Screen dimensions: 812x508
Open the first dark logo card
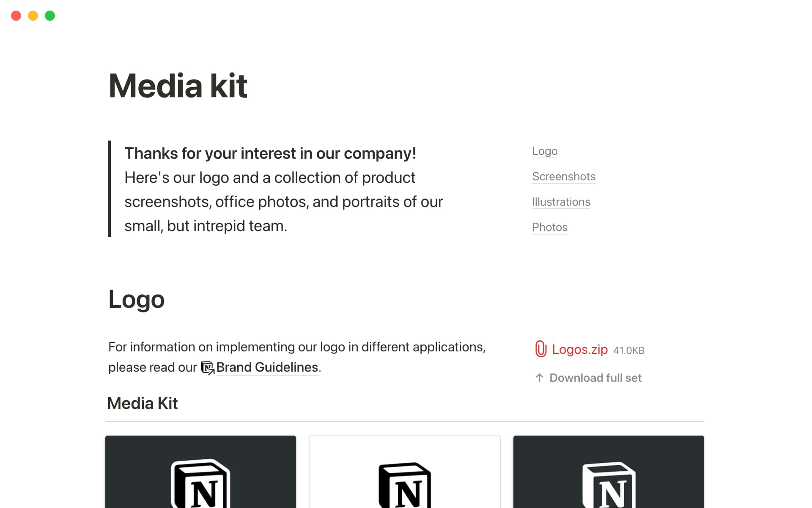pyautogui.click(x=200, y=472)
